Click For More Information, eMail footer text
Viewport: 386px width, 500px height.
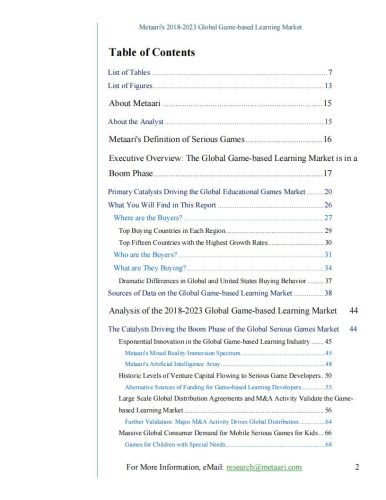pos(175,467)
